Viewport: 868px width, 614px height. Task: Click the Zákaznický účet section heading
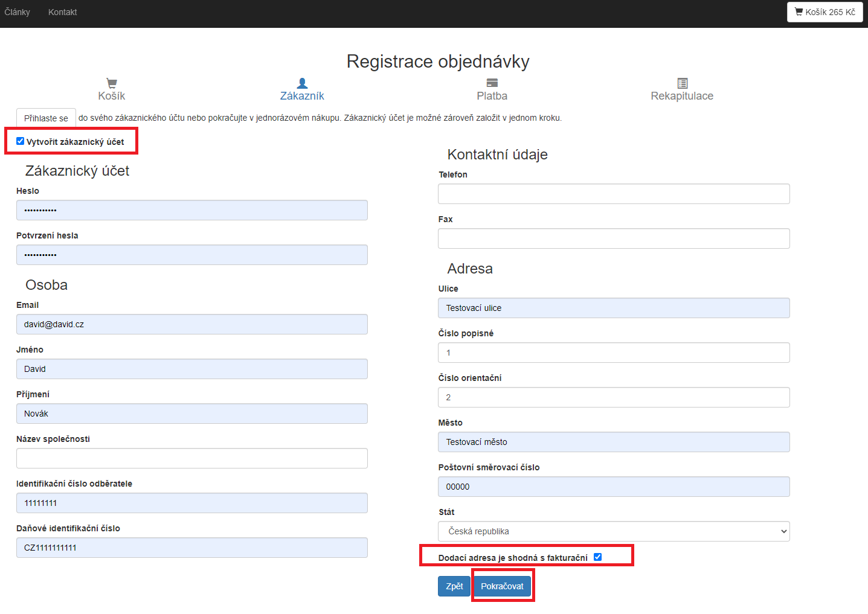[77, 171]
